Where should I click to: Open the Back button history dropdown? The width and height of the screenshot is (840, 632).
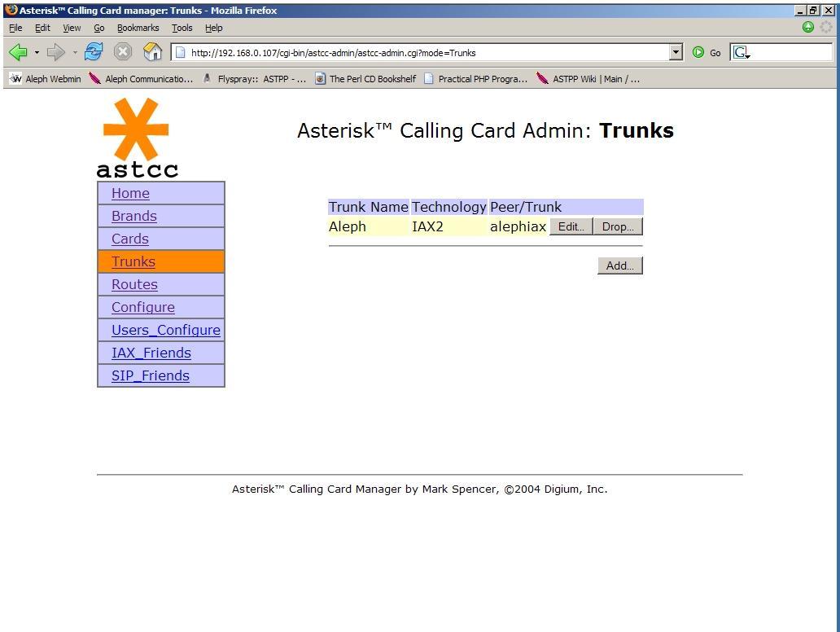point(37,53)
